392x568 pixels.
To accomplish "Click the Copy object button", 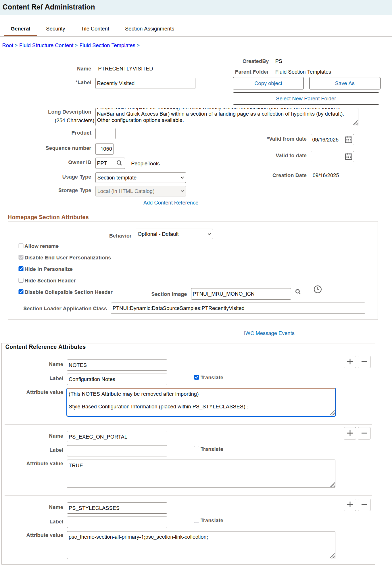I will [268, 83].
